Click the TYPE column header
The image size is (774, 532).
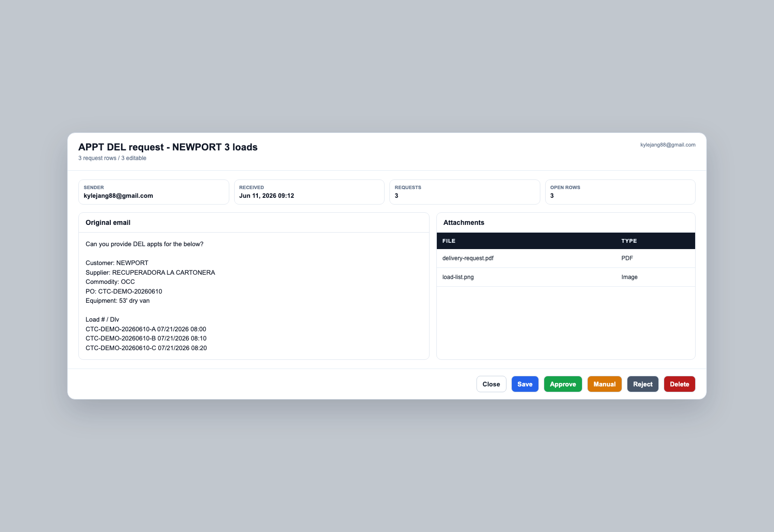coord(629,241)
